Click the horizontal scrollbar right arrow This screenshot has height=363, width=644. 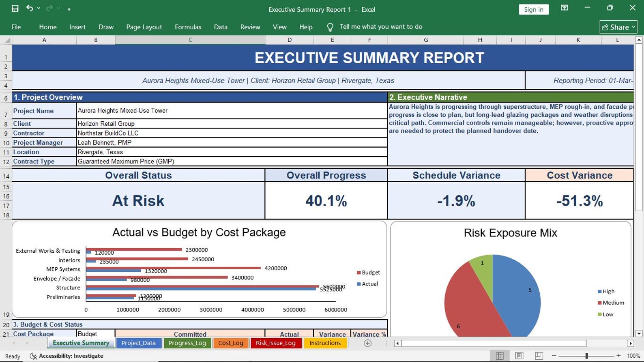coord(630,344)
